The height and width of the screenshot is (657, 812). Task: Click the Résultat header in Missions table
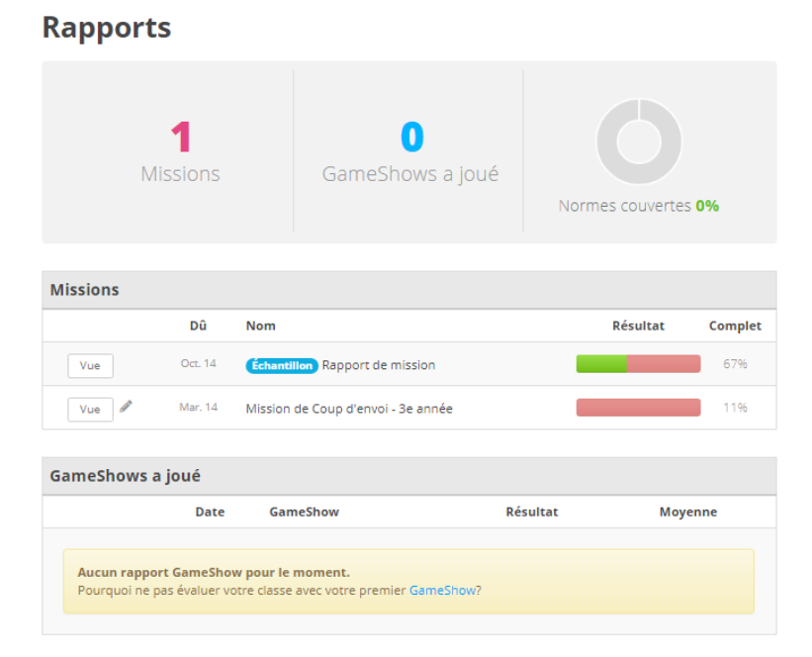point(638,326)
